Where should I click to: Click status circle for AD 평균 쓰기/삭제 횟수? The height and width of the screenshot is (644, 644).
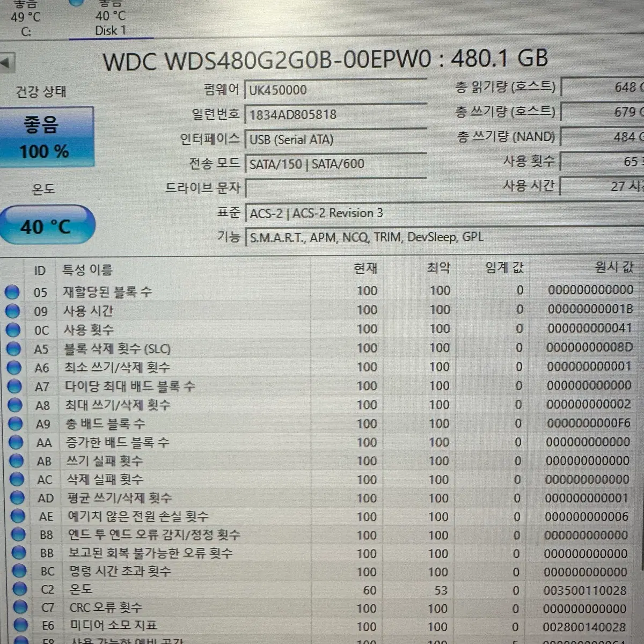pos(18,498)
